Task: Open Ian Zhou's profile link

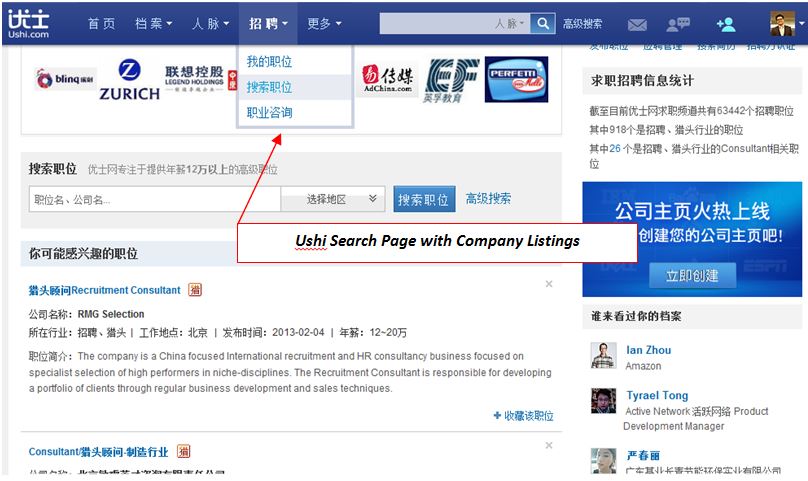Action: pos(648,350)
